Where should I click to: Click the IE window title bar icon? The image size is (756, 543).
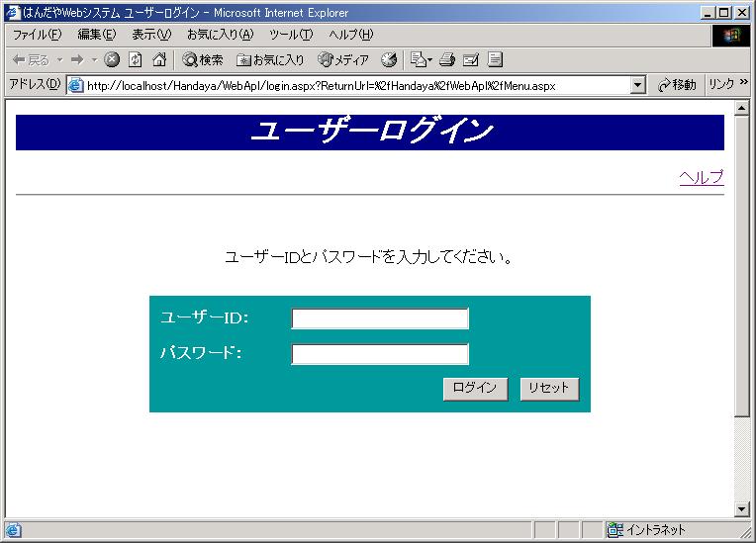(13, 13)
